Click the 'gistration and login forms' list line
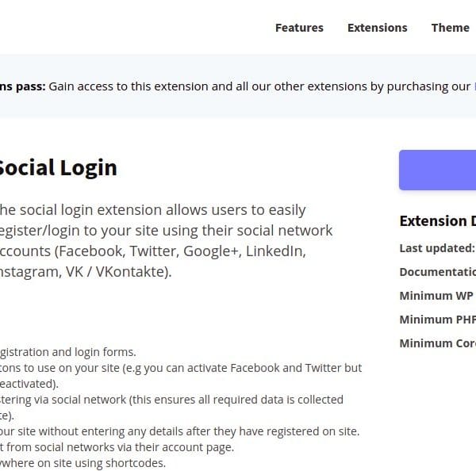This screenshot has width=476, height=471. point(68,352)
